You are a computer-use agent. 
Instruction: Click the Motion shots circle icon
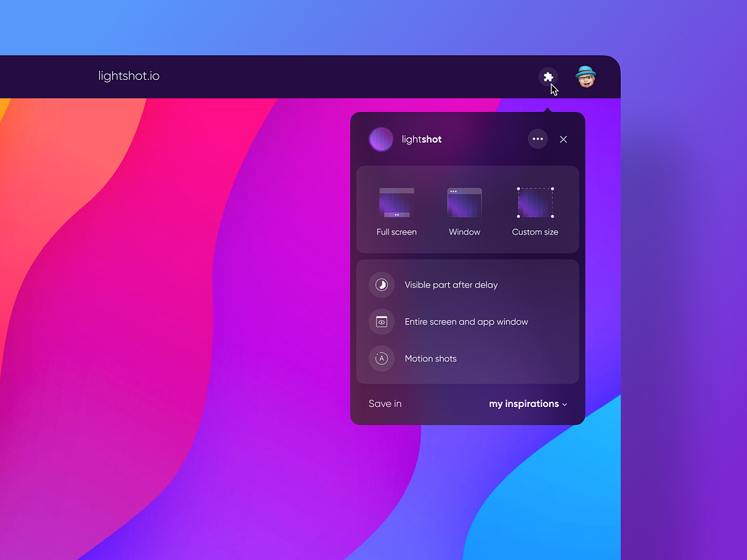(381, 358)
